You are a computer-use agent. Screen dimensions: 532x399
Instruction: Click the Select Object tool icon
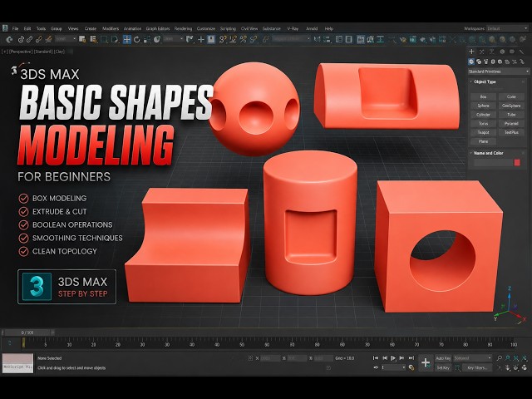[82, 39]
